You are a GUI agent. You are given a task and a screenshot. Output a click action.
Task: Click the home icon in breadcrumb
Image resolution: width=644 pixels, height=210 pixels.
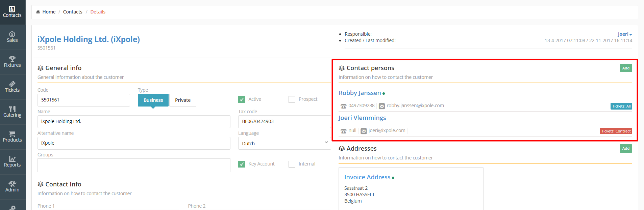click(38, 12)
